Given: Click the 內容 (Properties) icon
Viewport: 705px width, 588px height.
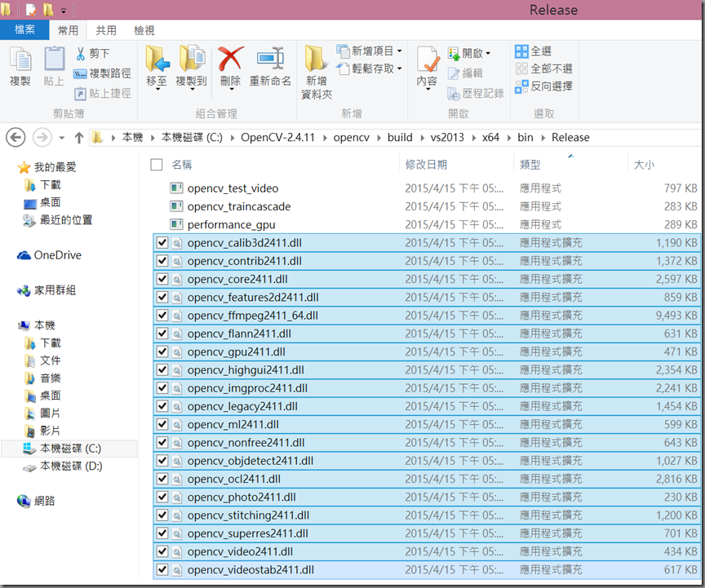Looking at the screenshot, I should point(427,59).
